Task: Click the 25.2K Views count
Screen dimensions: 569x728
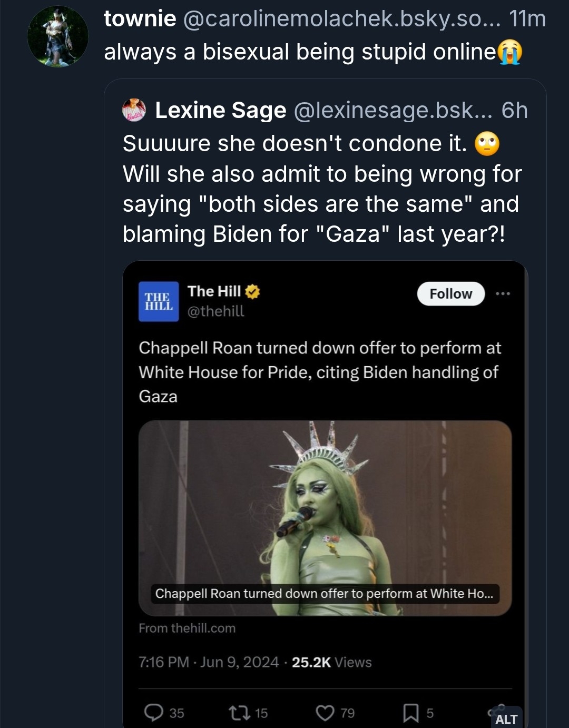Action: tap(331, 662)
